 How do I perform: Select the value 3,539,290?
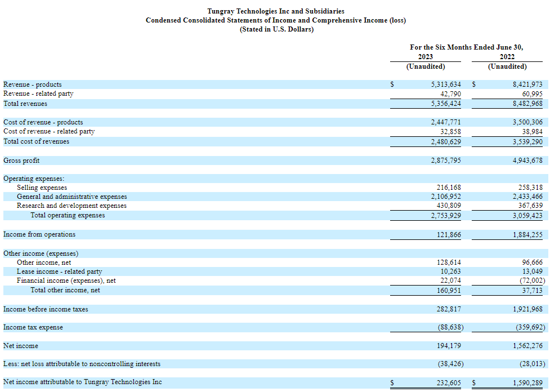coord(527,142)
